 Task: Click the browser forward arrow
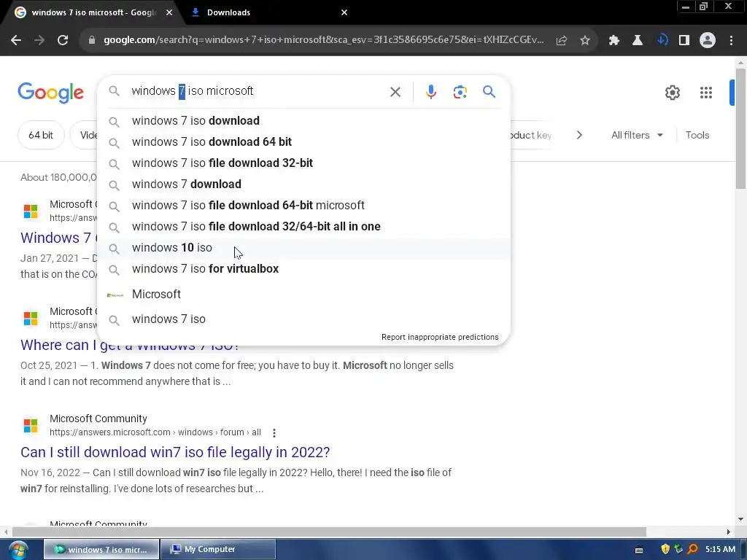click(39, 41)
